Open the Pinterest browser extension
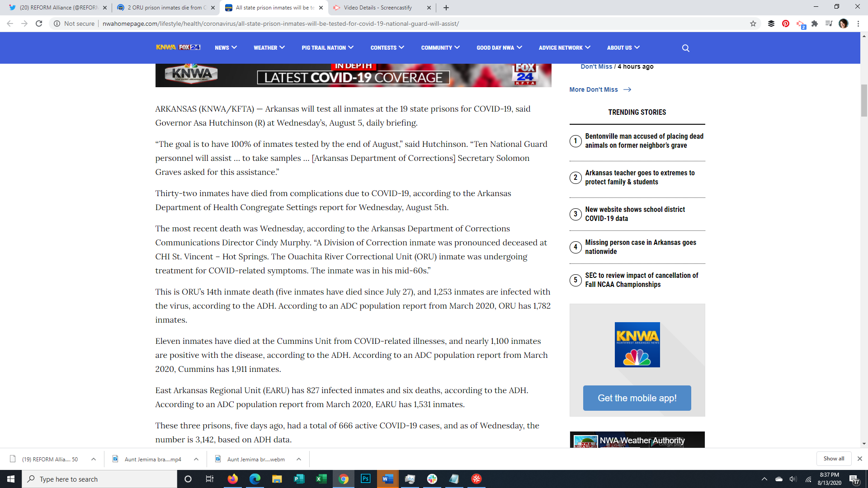 tap(786, 23)
